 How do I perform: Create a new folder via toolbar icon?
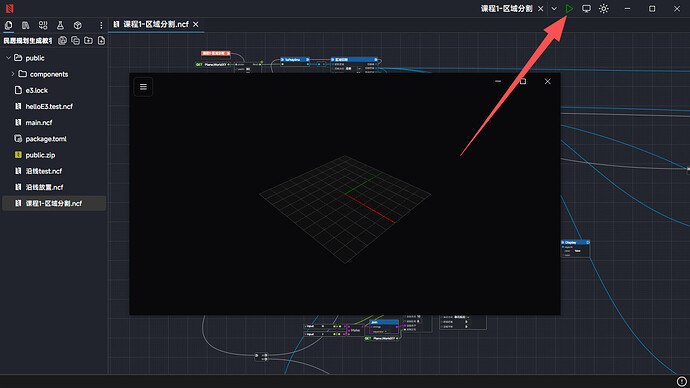pyautogui.click(x=88, y=40)
